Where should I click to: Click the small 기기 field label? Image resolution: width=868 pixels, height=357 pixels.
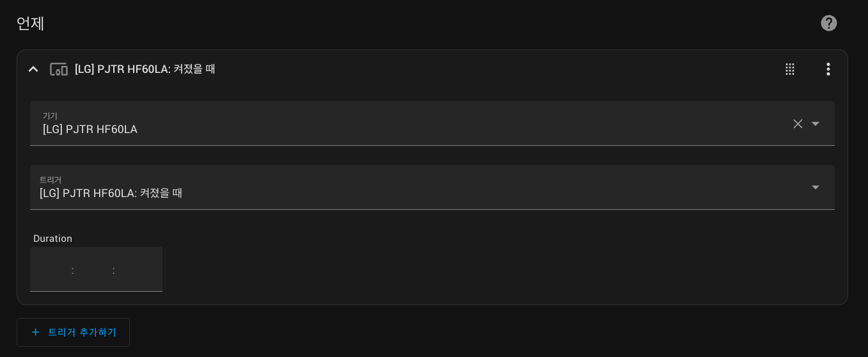coord(50,116)
